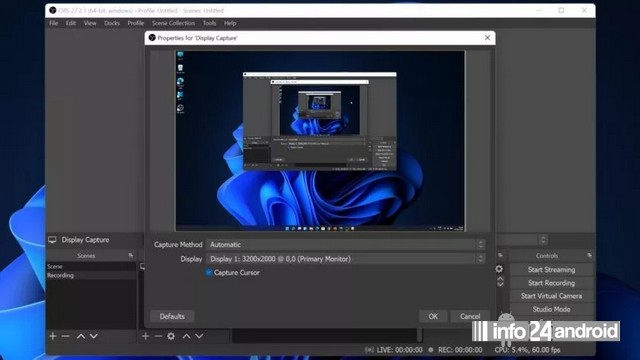Confirm properties with OK button
The image size is (640, 360).
point(433,316)
